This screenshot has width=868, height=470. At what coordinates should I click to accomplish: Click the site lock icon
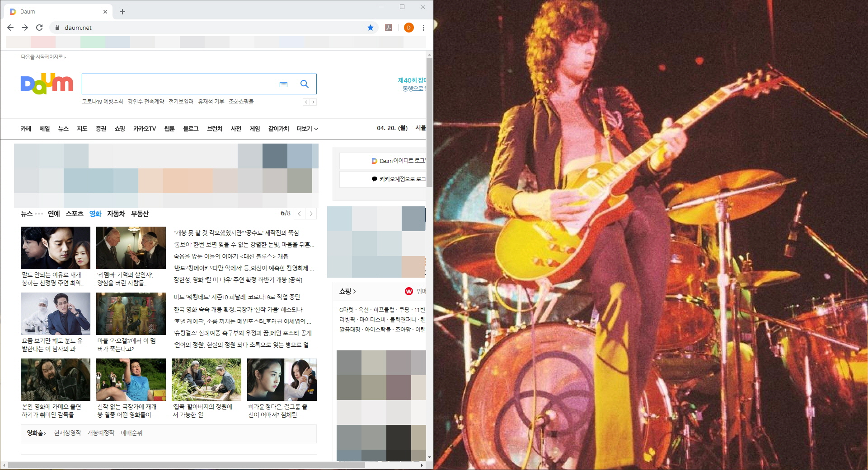[57, 28]
